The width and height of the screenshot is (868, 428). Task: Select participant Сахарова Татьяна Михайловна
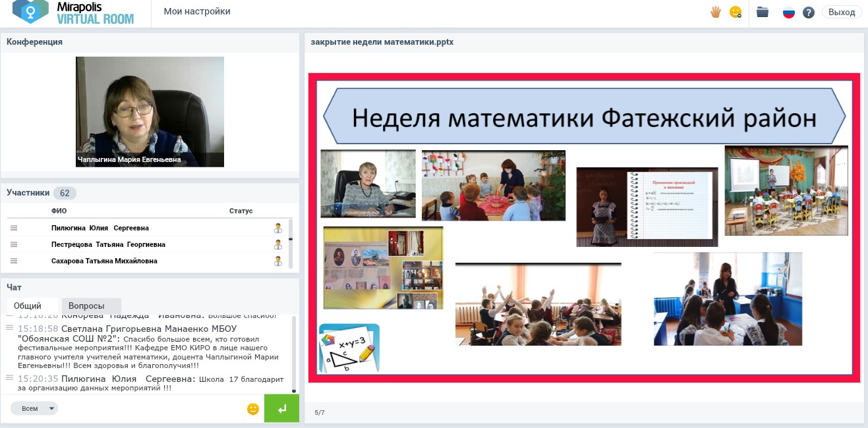pos(104,261)
